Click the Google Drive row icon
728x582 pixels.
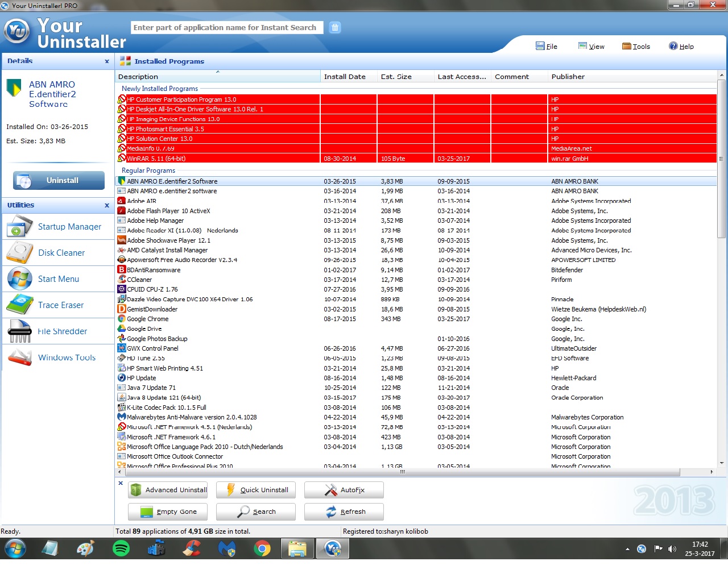click(x=122, y=329)
